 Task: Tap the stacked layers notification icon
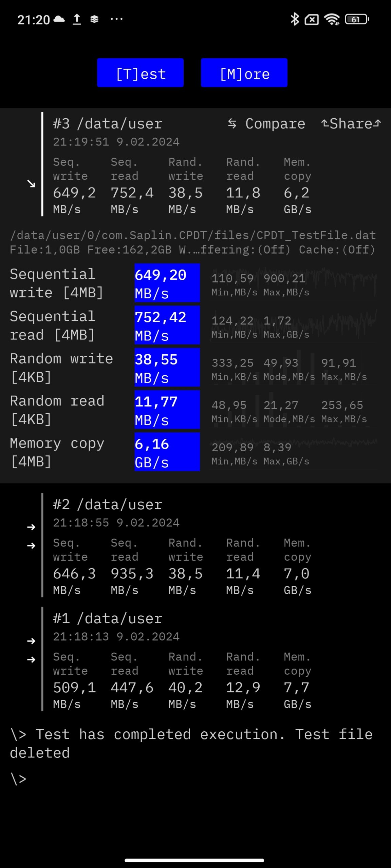94,19
